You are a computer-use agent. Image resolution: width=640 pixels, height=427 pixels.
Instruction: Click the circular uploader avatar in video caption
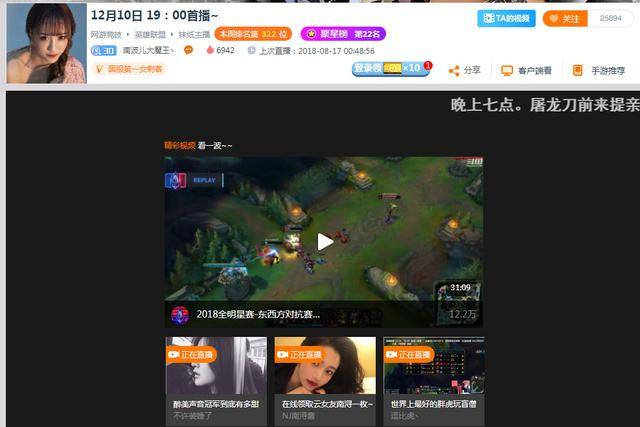180,315
